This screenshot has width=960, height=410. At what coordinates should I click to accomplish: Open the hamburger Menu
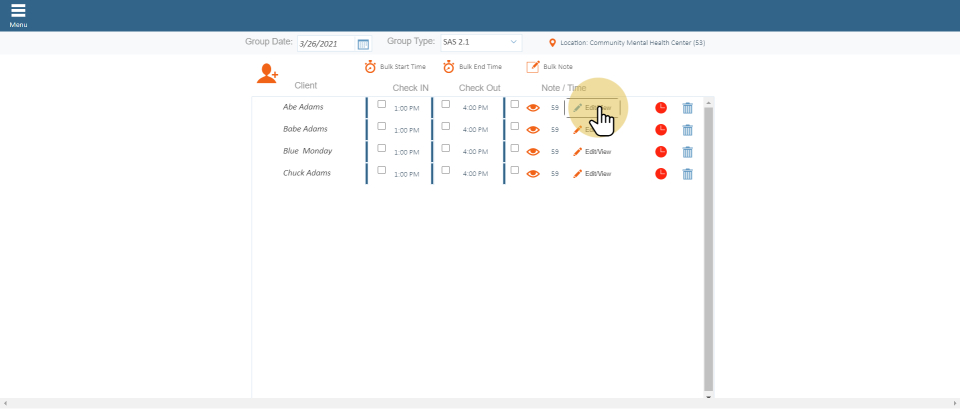[x=18, y=14]
